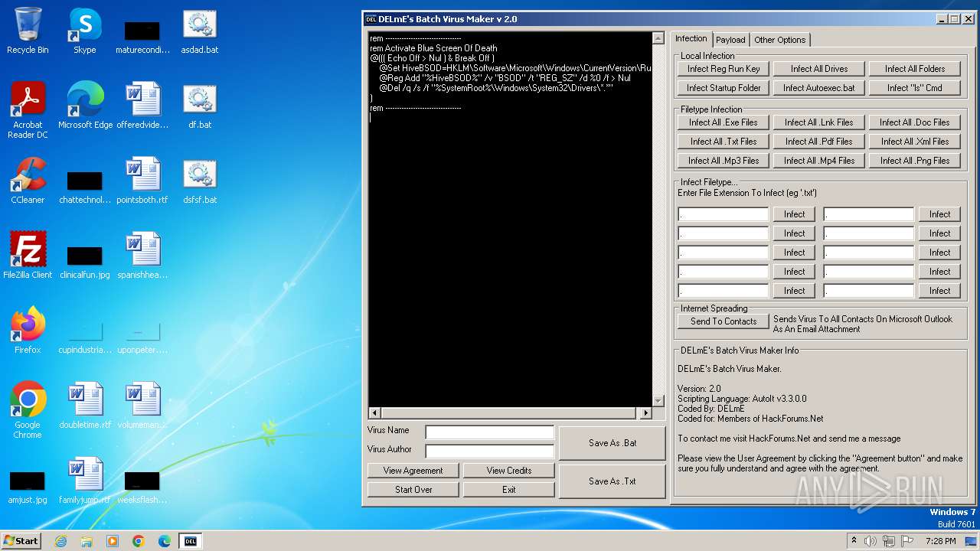This screenshot has height=551, width=980.
Task: Open Windows Media Player from the taskbar
Action: click(x=113, y=541)
